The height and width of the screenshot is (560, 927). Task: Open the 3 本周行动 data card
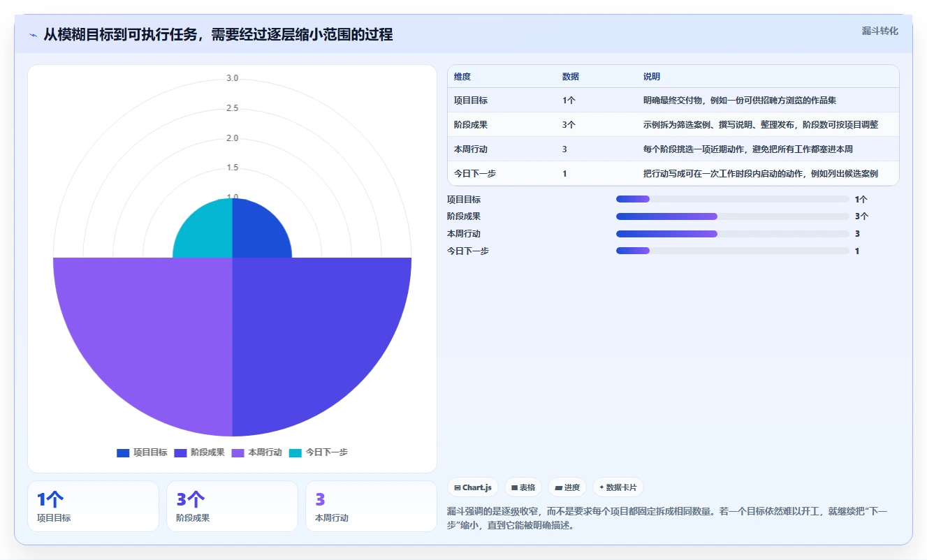click(371, 506)
